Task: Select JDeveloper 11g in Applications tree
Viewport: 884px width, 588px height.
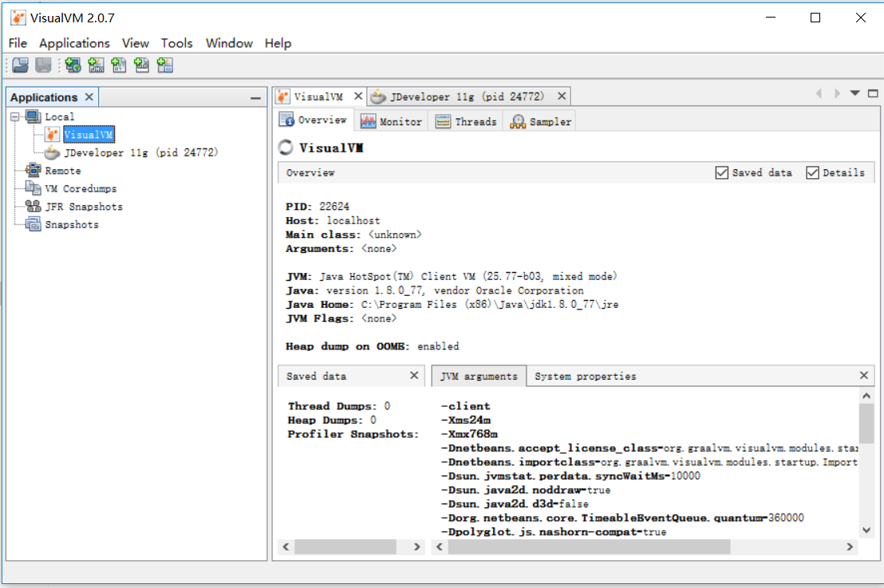Action: point(141,152)
